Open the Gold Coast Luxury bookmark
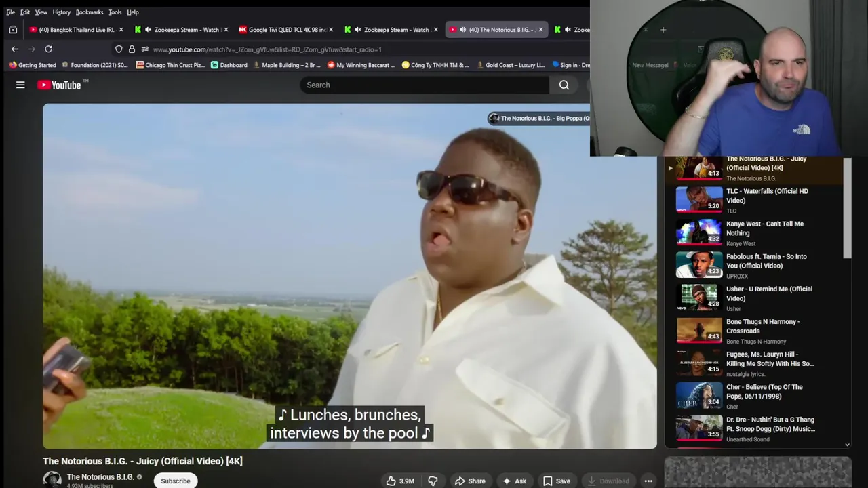Screen dimensions: 868x488 [511, 65]
